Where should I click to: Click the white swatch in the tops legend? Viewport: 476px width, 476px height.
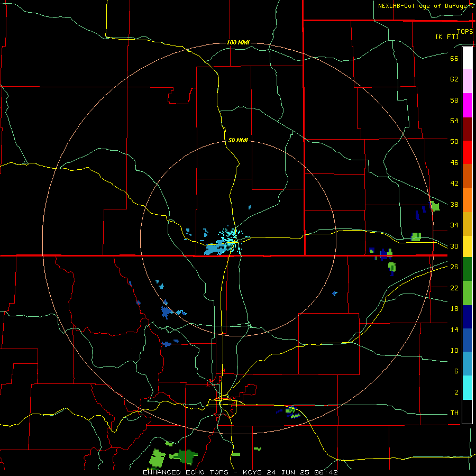[x=467, y=58]
